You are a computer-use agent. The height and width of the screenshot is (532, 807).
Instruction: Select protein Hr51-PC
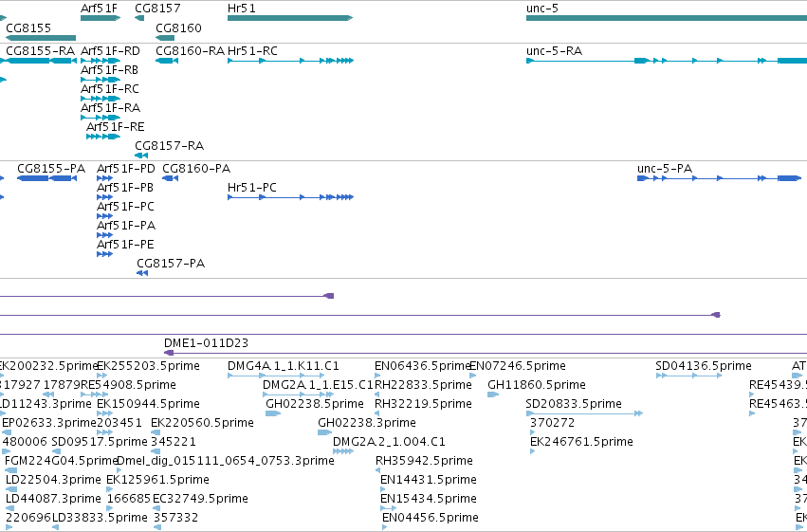click(x=290, y=197)
